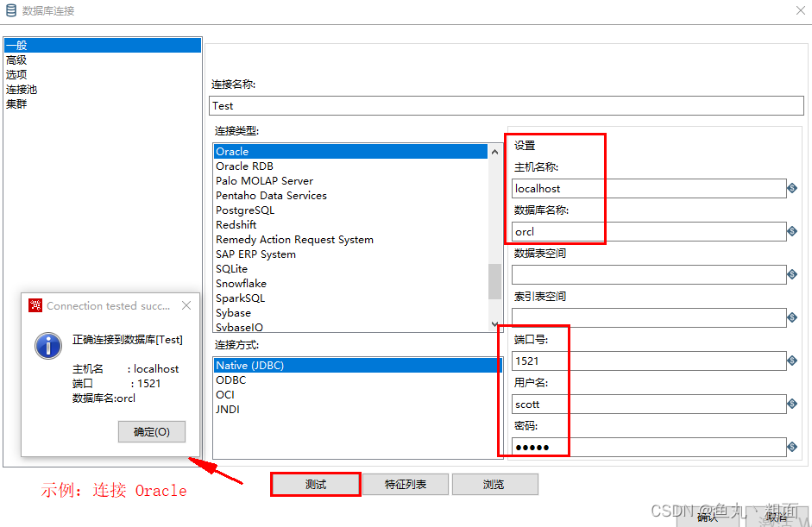Focus the database name field with orcl
The image size is (812, 527).
pyautogui.click(x=649, y=231)
